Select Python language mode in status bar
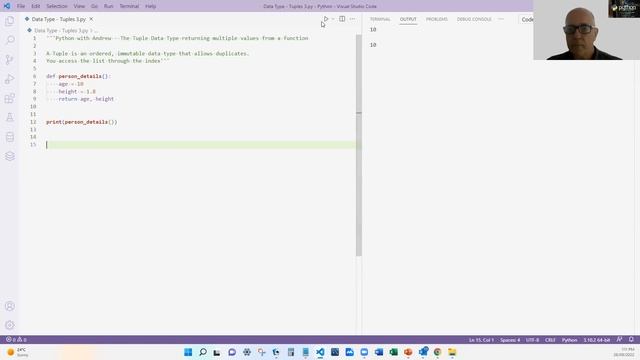 tap(569, 340)
